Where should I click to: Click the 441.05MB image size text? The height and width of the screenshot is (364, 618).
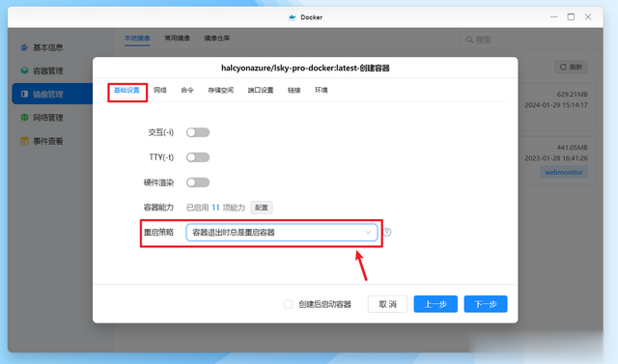point(572,148)
